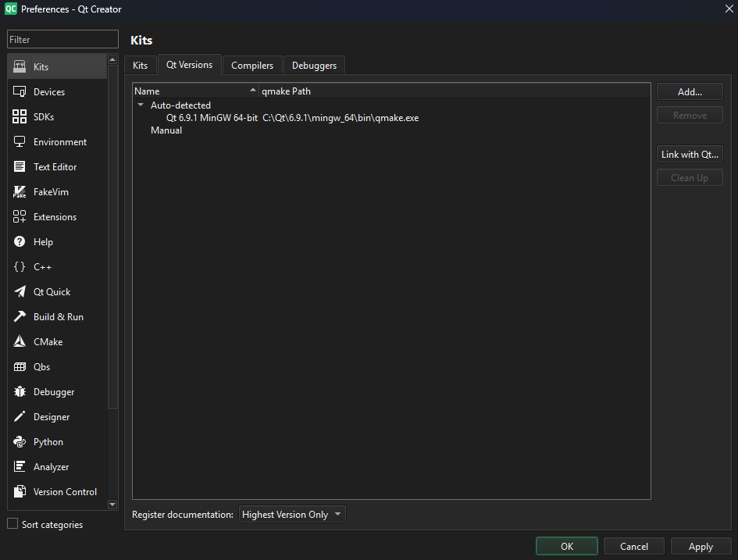Click the Extensions icon in sidebar
The image size is (738, 560).
point(20,217)
